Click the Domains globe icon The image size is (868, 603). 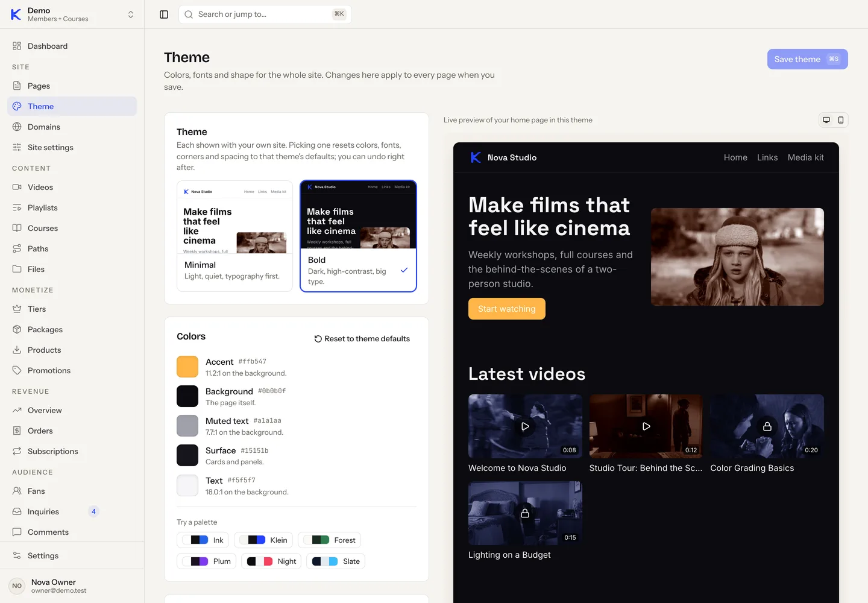point(17,127)
